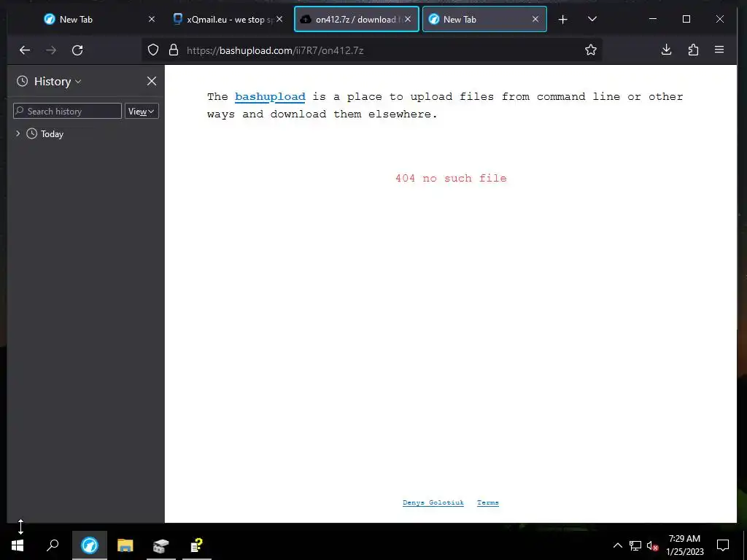This screenshot has height=560, width=747.
Task: List all tabs dropdown arrow
Action: pyautogui.click(x=592, y=19)
